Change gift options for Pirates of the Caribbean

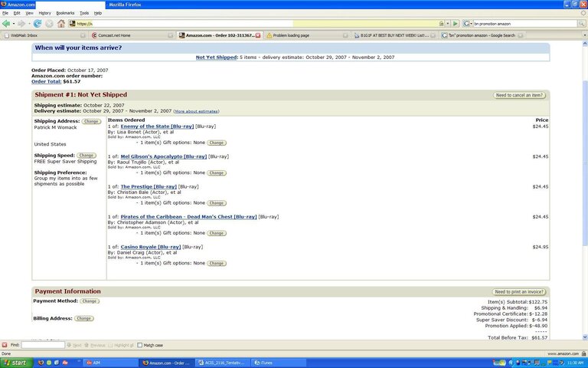pyautogui.click(x=217, y=233)
